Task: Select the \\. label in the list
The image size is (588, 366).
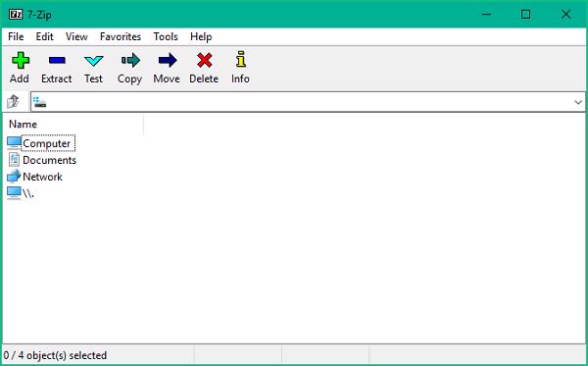Action: (28, 193)
